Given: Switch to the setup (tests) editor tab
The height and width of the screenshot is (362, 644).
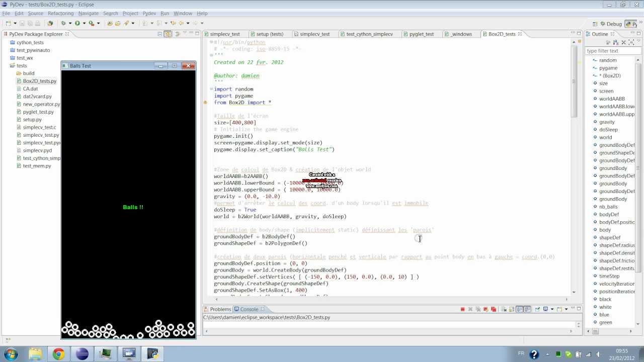Looking at the screenshot, I should [x=266, y=34].
